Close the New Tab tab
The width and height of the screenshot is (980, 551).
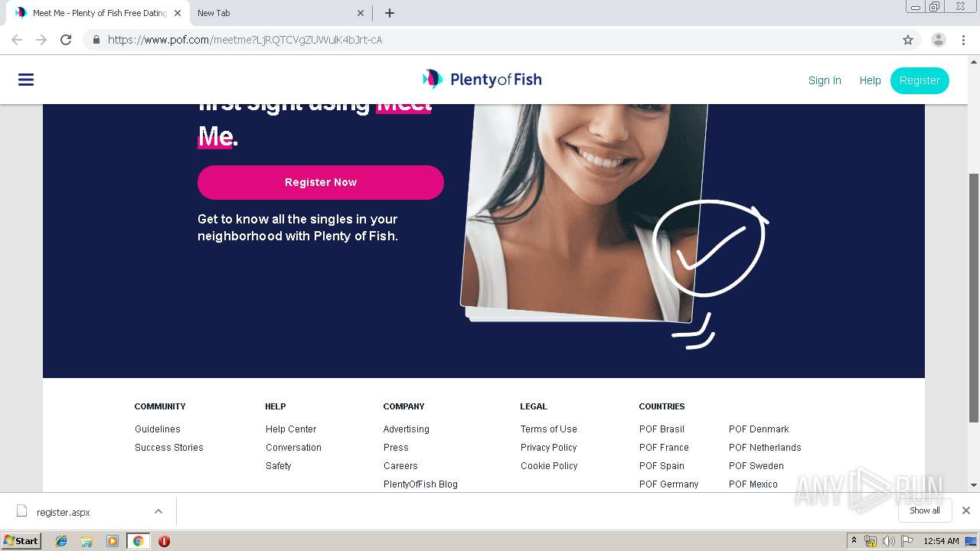pos(361,13)
